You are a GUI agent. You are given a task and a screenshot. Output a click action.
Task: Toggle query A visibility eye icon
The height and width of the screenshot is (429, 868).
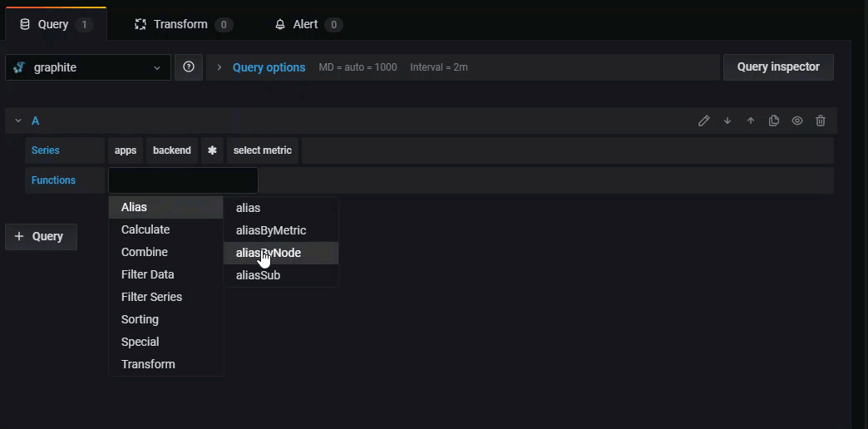(x=797, y=121)
